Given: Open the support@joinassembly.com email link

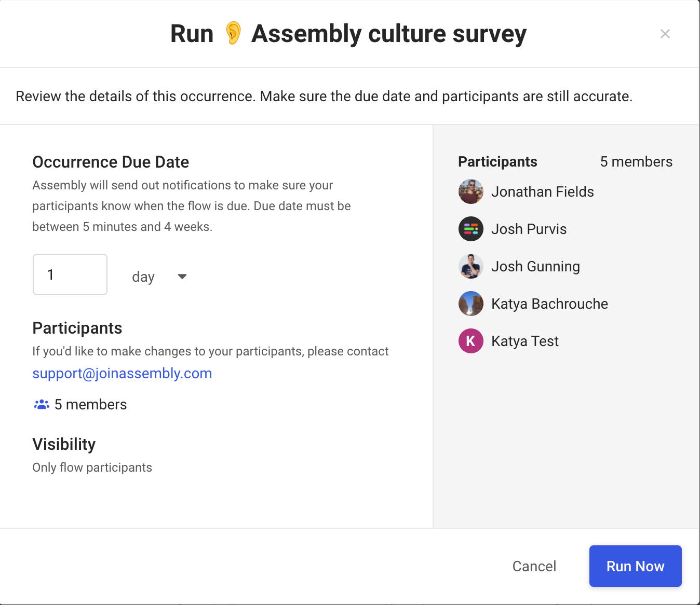Looking at the screenshot, I should (x=122, y=374).
